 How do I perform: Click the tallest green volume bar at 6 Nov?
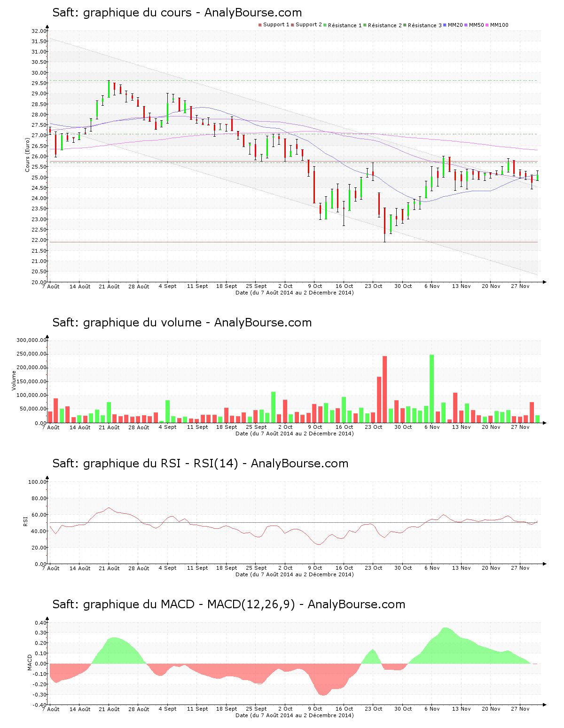432,389
